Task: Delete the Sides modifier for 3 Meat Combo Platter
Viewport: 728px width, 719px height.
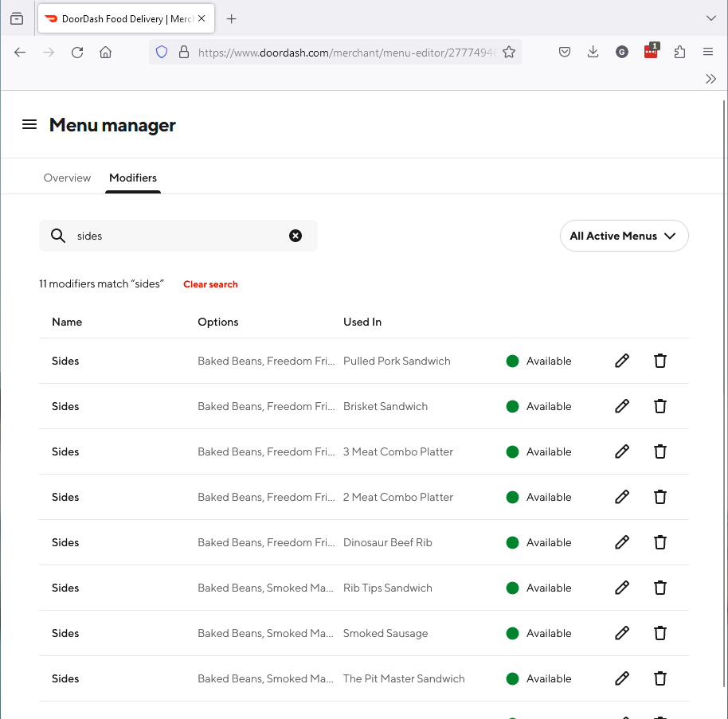Action: click(x=660, y=451)
